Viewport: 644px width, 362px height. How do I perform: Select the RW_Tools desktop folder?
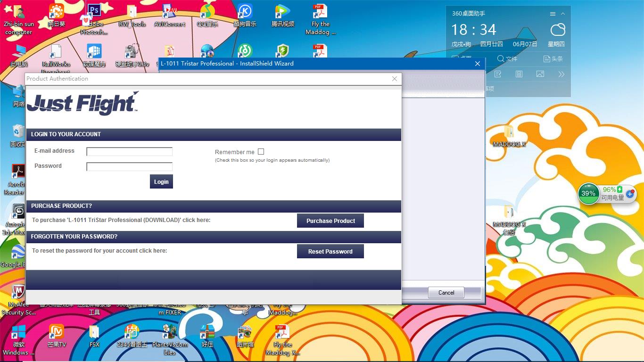[132, 16]
